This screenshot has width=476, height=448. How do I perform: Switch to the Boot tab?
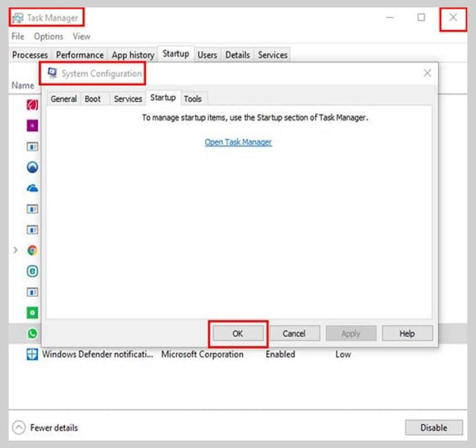pyautogui.click(x=93, y=99)
